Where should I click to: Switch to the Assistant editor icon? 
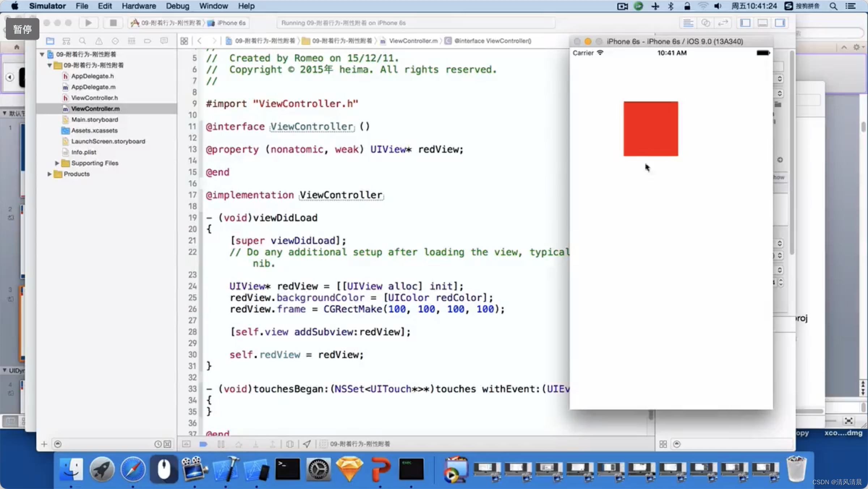705,23
